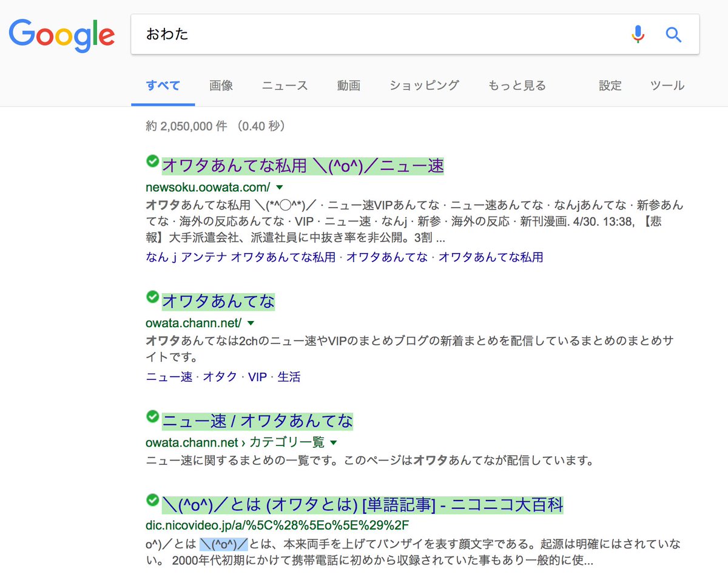728x588 pixels.
Task: Click URL text owata.chann.net/
Action: click(194, 323)
